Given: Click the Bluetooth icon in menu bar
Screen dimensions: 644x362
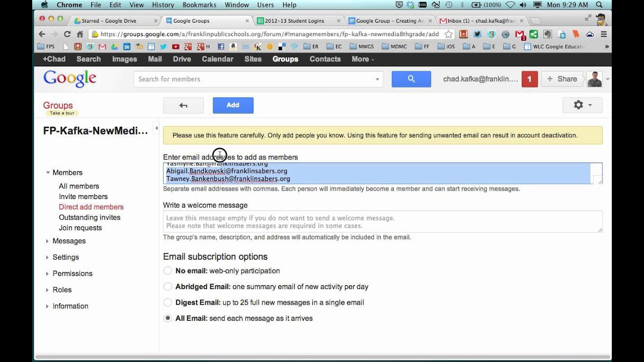Looking at the screenshot, I should pos(462,5).
